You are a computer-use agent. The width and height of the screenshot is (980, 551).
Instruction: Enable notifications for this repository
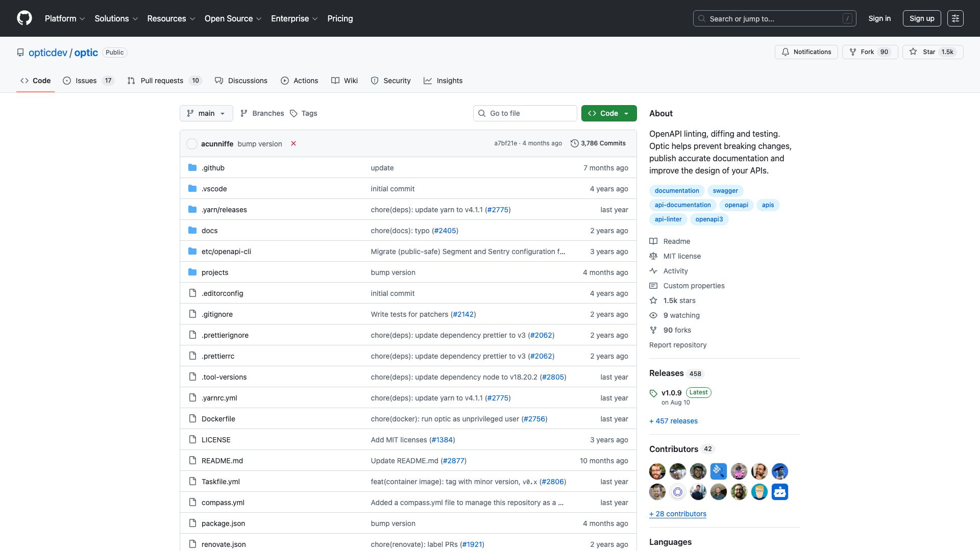tap(806, 52)
